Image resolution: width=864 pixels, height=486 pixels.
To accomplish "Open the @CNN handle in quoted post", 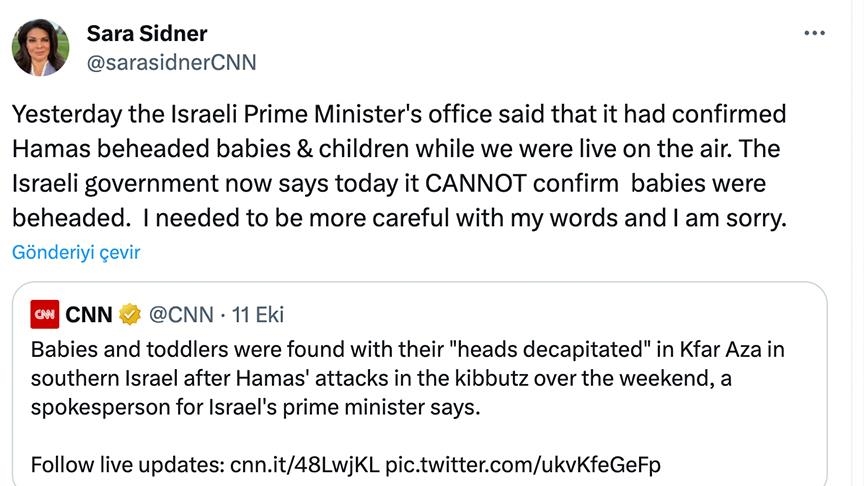I will [181, 315].
